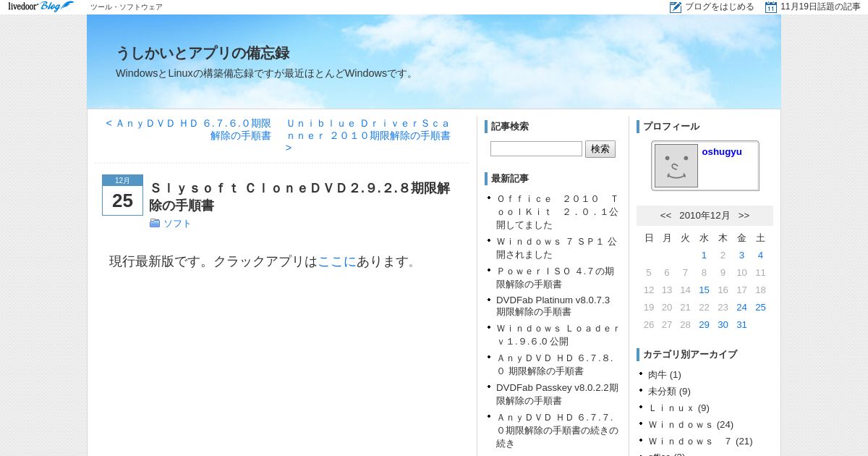Open the oshugyu profile name link
This screenshot has width=868, height=456.
coord(722,151)
